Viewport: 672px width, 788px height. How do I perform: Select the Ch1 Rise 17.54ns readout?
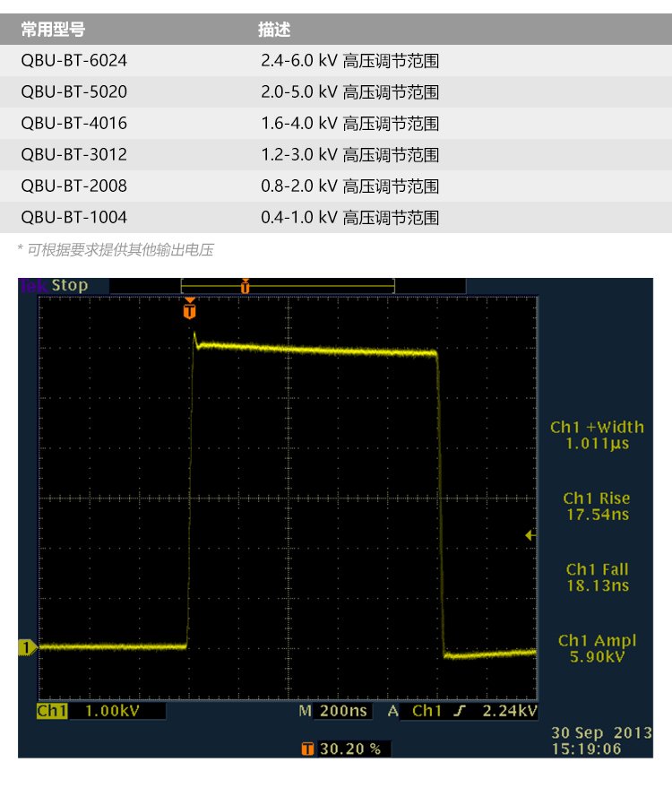pyautogui.click(x=597, y=507)
